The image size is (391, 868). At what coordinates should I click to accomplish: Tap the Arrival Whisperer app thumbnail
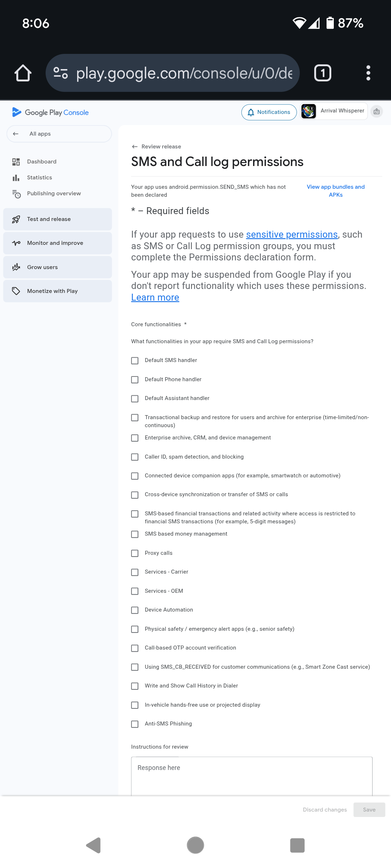308,111
